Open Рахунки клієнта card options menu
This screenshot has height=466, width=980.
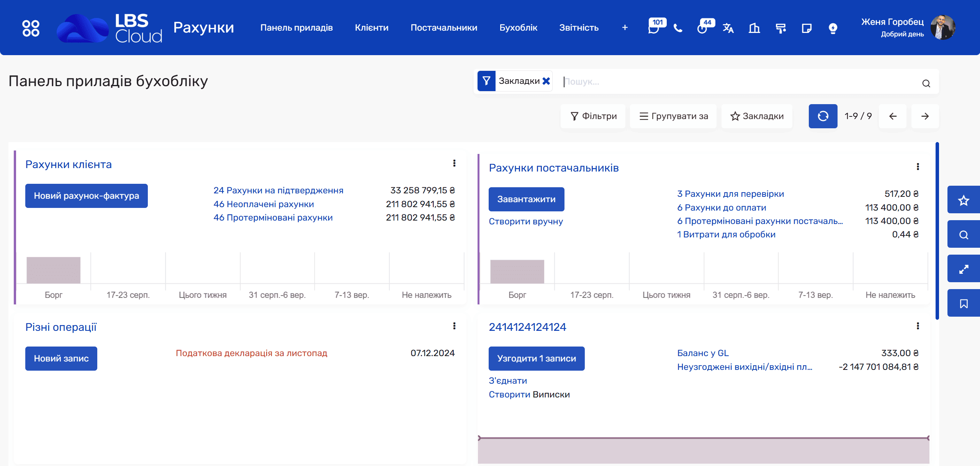click(454, 163)
